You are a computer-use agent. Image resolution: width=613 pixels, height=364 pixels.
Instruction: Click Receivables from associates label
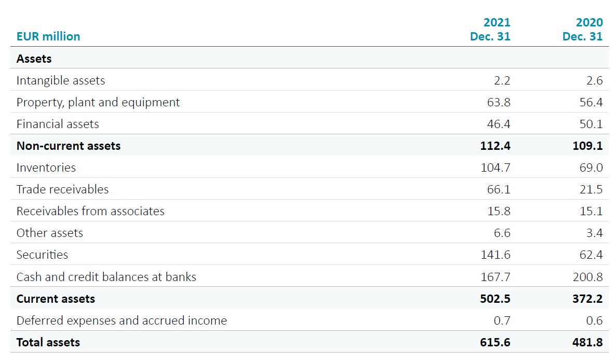click(x=90, y=211)
